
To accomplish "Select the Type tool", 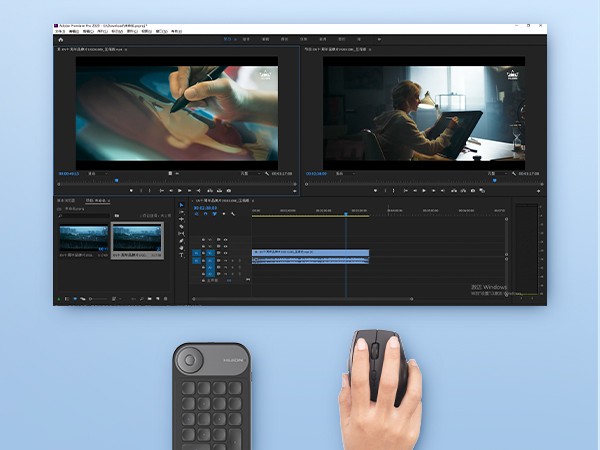I will tap(181, 255).
